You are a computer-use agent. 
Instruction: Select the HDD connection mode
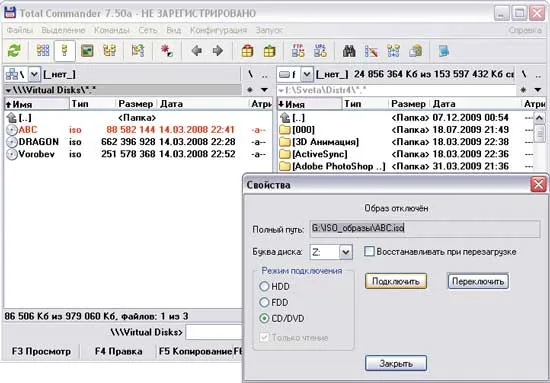click(264, 286)
